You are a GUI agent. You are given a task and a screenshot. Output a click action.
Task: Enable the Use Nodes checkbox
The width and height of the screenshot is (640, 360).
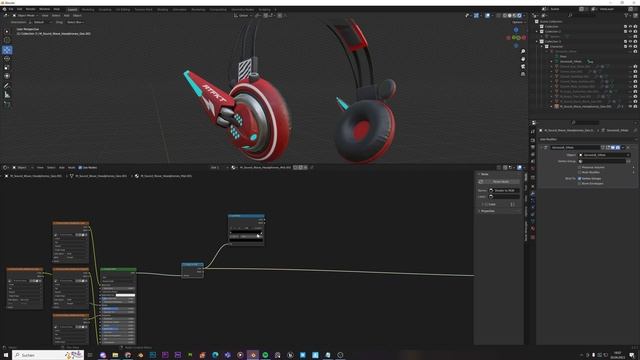click(80, 167)
